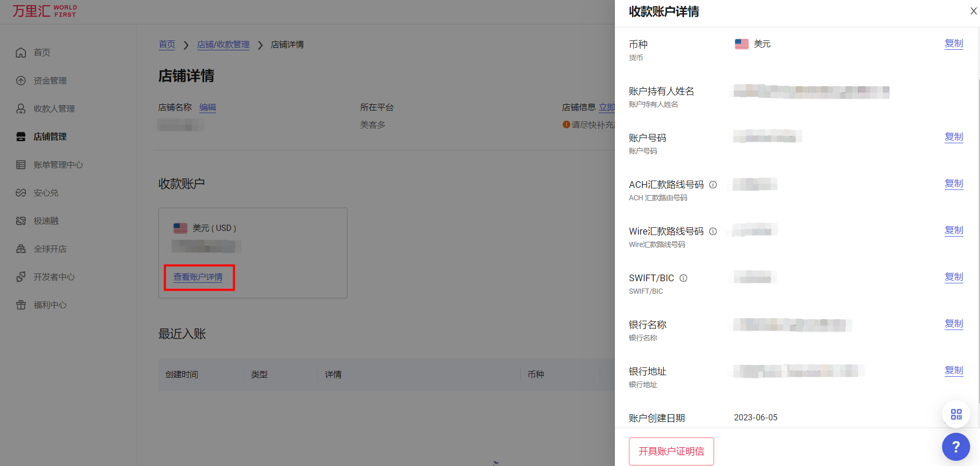This screenshot has width=980, height=466.
Task: Copy the 银行名称 value
Action: pyautogui.click(x=954, y=323)
